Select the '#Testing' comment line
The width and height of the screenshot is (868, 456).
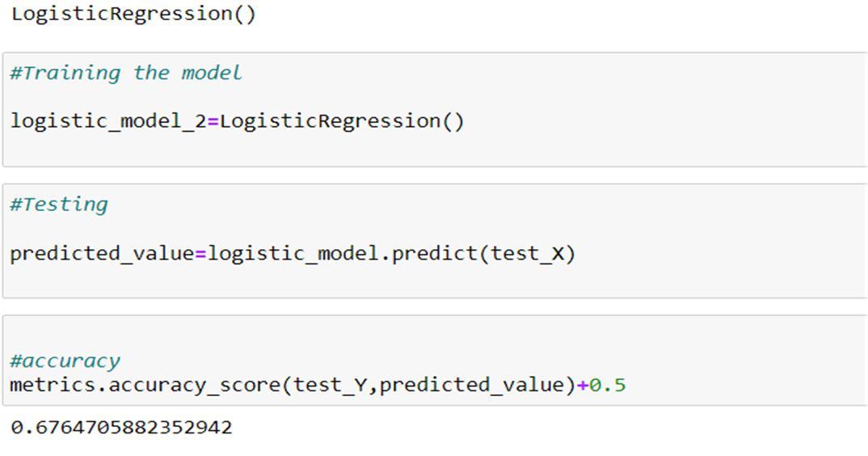click(x=59, y=205)
